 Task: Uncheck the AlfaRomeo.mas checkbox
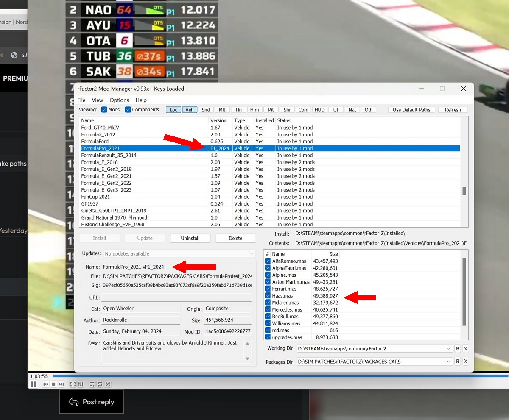(268, 261)
